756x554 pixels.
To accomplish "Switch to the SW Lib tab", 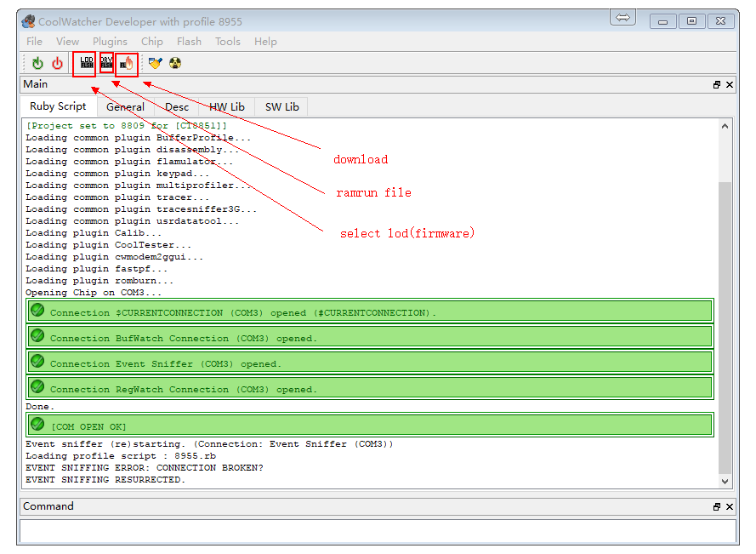I will pyautogui.click(x=282, y=107).
